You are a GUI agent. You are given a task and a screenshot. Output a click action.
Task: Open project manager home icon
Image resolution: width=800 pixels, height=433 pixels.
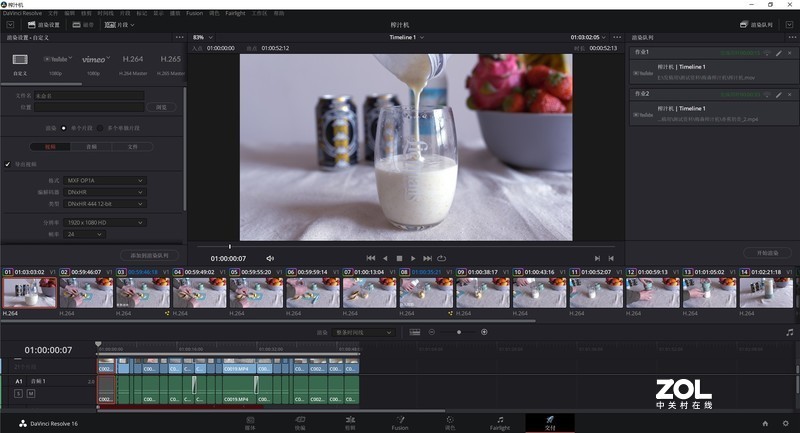tap(765, 423)
